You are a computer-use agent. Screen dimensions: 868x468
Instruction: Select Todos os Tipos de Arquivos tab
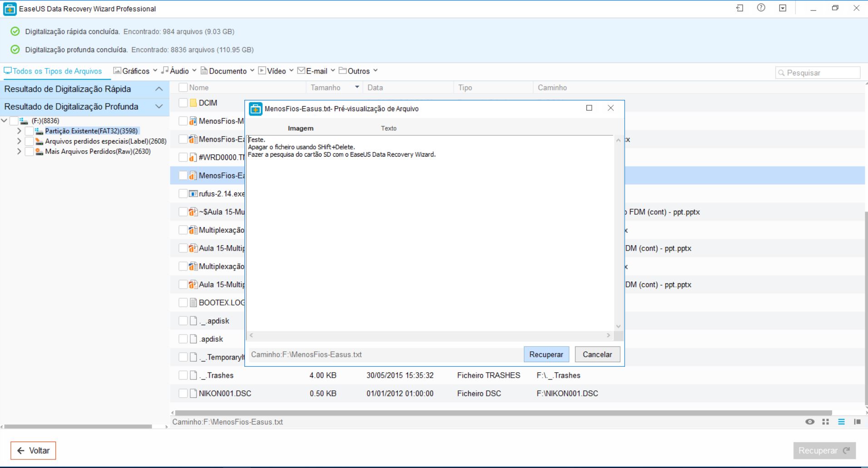coord(53,71)
